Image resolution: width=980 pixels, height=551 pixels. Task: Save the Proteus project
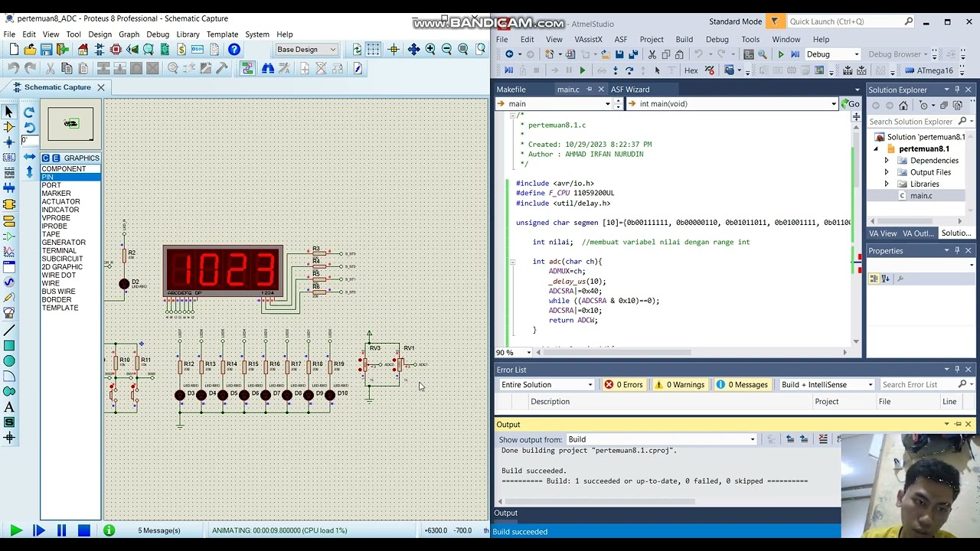coord(47,50)
